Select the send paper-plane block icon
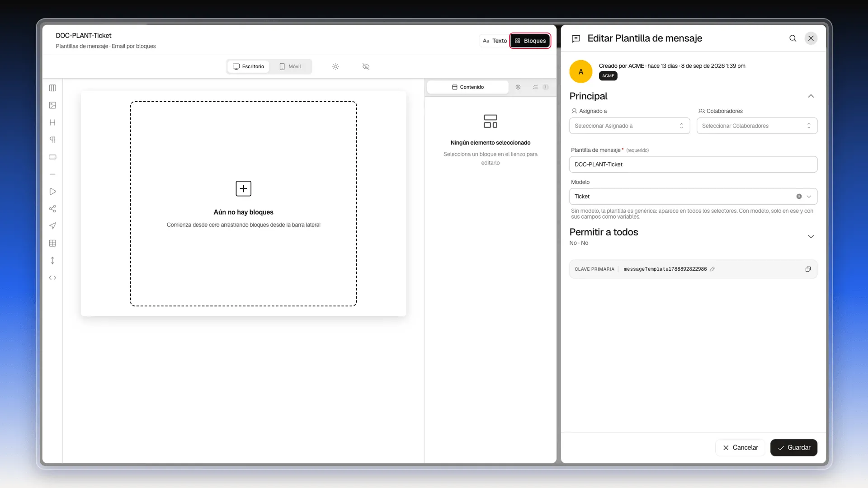868x488 pixels. [x=52, y=226]
